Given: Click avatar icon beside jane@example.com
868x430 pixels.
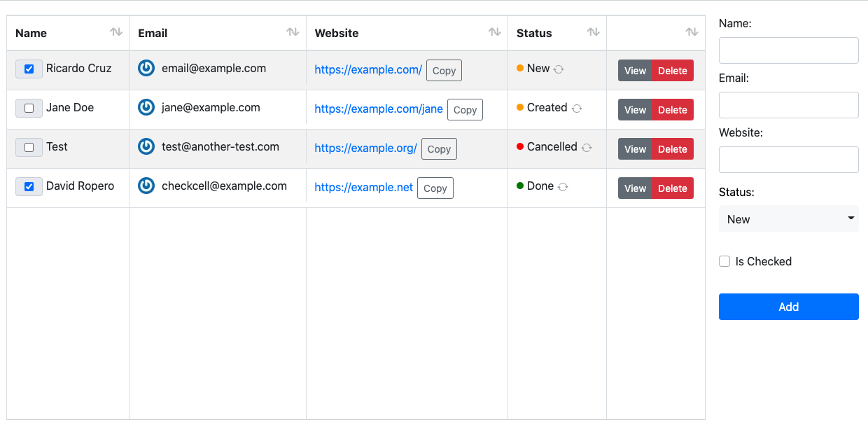Looking at the screenshot, I should tap(146, 107).
